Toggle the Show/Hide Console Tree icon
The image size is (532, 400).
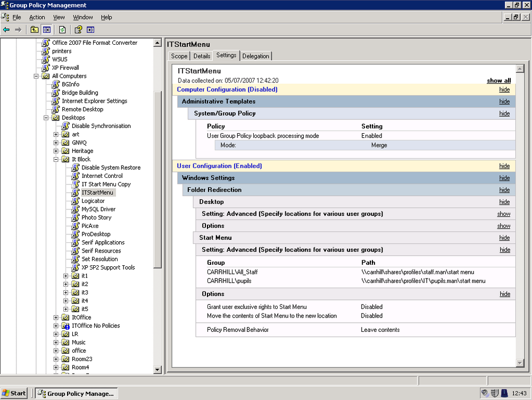pos(46,30)
